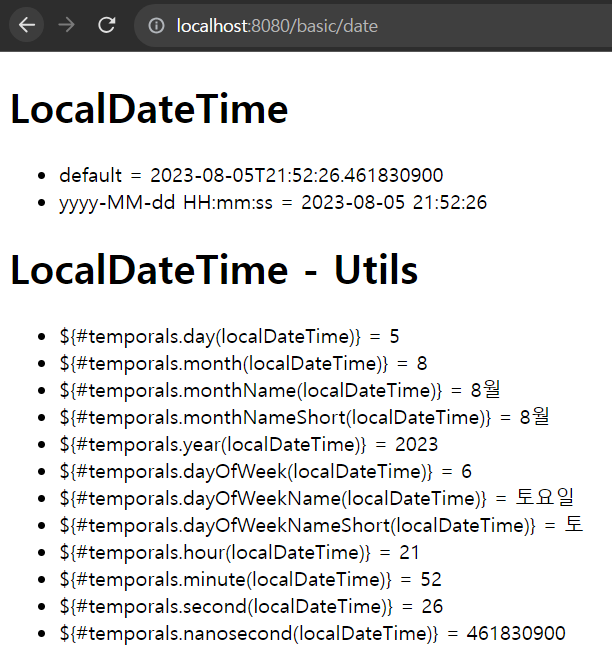Viewport: 612px width, 650px height.
Task: Reload the page with the refresh icon
Action: [x=107, y=25]
